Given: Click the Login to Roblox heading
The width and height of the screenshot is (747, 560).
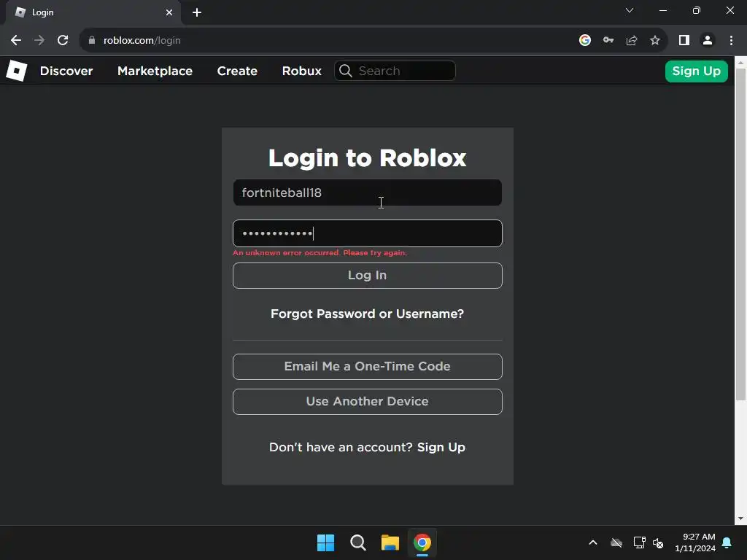Looking at the screenshot, I should coord(368,158).
